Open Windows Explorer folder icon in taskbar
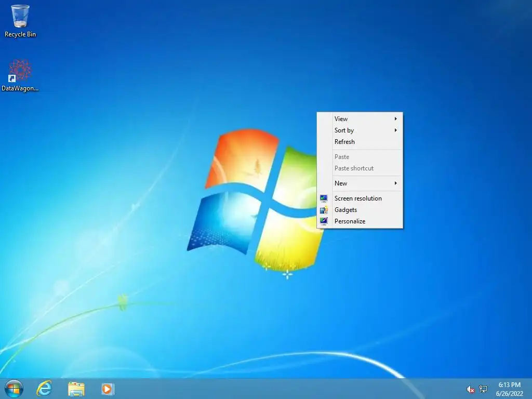This screenshot has height=399, width=532. pos(76,389)
